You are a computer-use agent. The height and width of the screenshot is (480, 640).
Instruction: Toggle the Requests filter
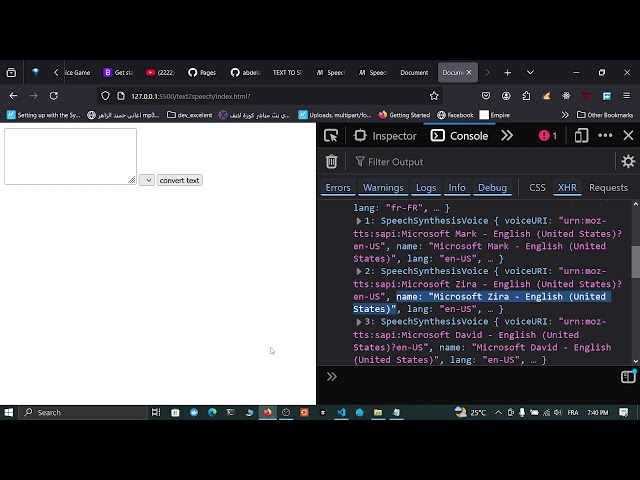pos(608,188)
